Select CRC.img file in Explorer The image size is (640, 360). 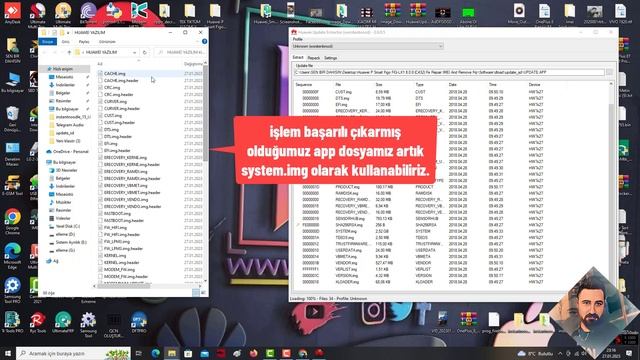click(112, 87)
